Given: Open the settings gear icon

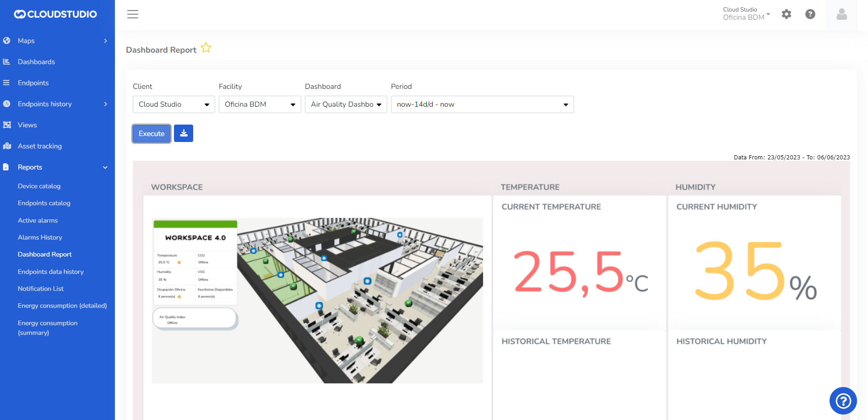Looking at the screenshot, I should click(x=786, y=14).
